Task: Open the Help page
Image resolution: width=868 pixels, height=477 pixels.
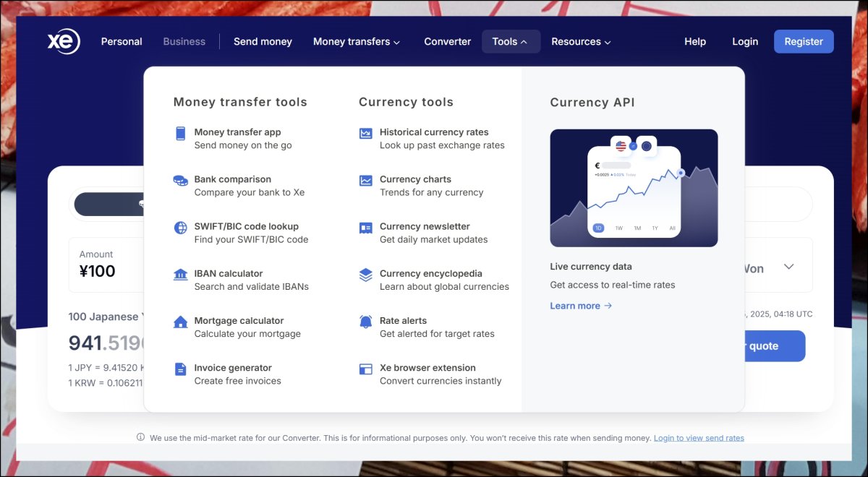Action: pyautogui.click(x=695, y=41)
